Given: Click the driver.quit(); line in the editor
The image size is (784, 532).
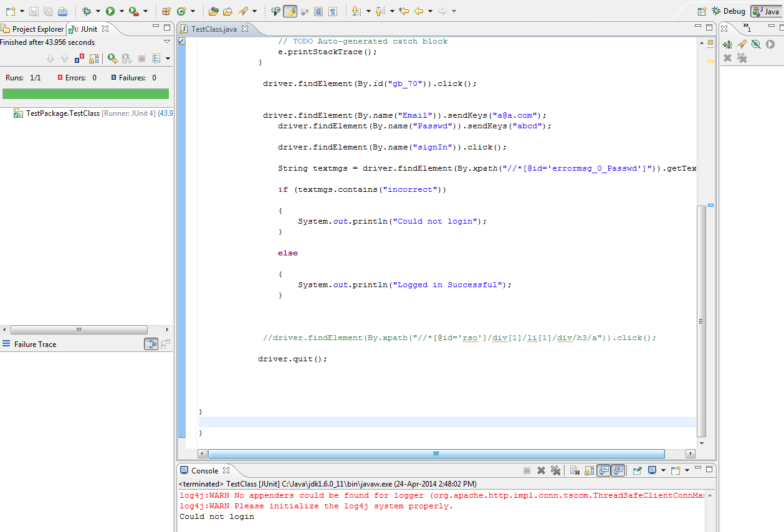Looking at the screenshot, I should coord(292,359).
